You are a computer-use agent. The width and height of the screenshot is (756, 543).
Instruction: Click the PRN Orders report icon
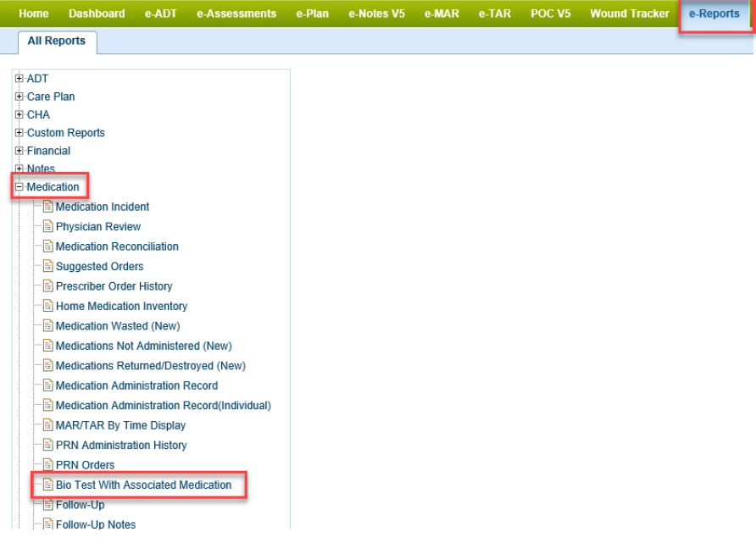click(47, 465)
